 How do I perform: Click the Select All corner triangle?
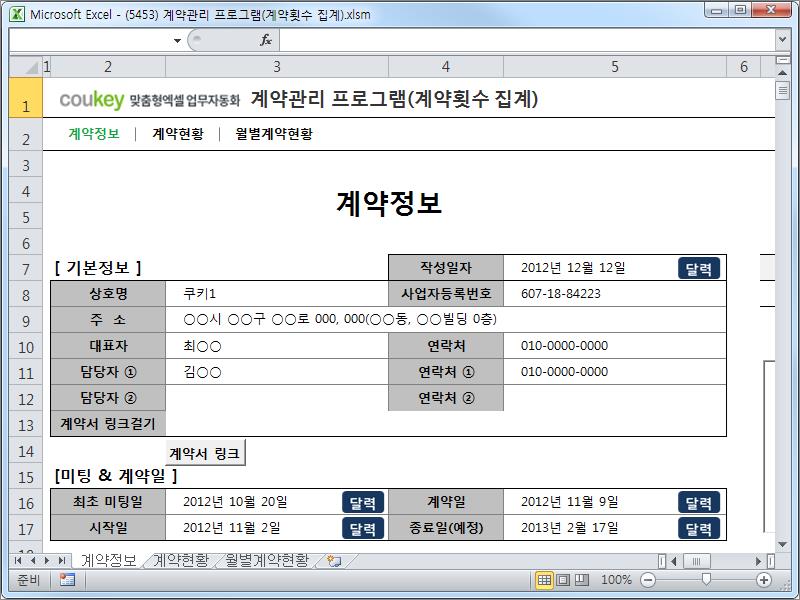[32, 67]
